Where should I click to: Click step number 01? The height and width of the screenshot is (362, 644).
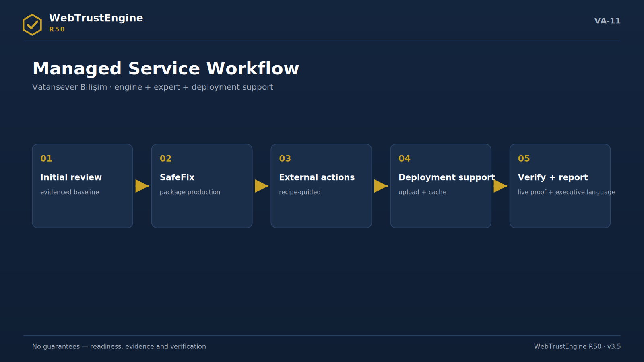46,158
